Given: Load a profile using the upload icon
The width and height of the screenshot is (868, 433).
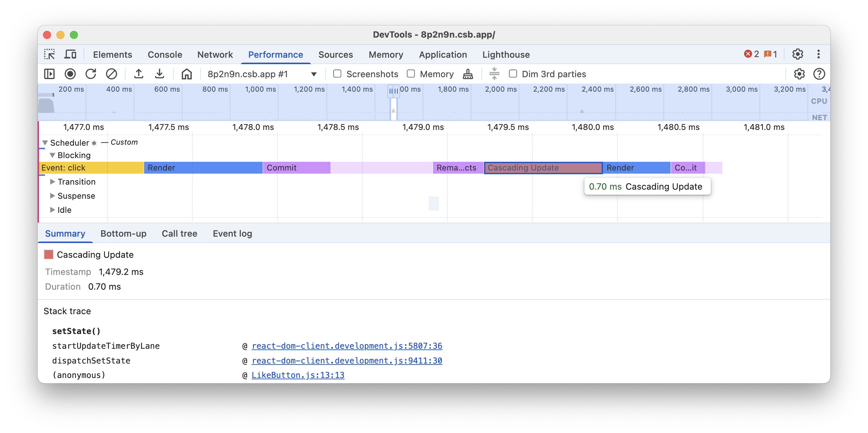Looking at the screenshot, I should pos(139,74).
